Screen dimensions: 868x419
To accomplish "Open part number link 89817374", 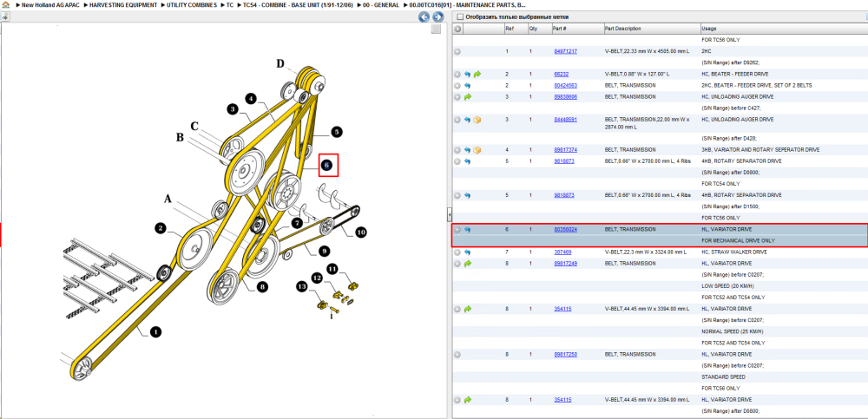I will (566, 150).
